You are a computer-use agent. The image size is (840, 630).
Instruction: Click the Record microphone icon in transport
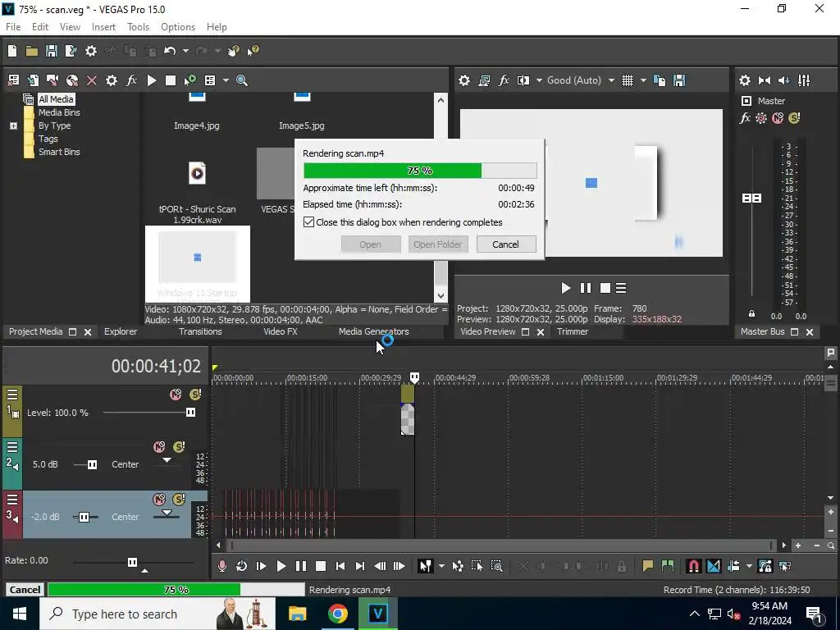[x=221, y=566]
